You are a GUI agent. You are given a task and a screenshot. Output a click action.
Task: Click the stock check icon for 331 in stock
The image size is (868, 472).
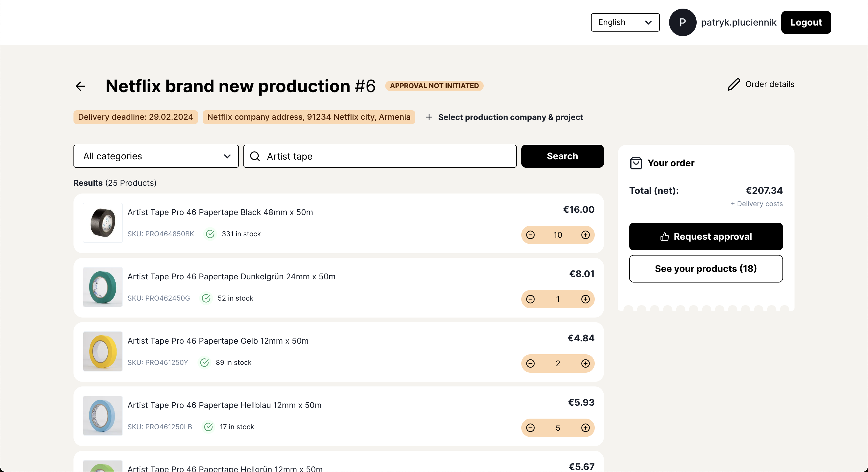[x=210, y=234]
